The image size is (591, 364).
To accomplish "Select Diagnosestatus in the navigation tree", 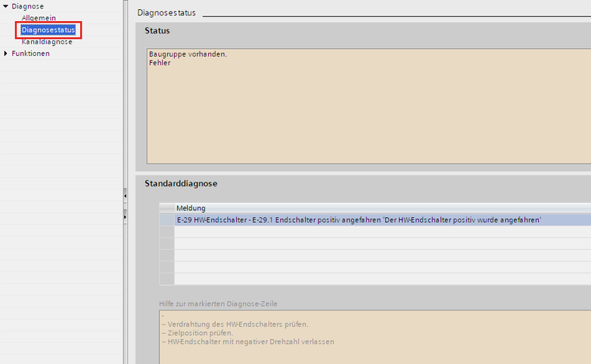I will 48,30.
